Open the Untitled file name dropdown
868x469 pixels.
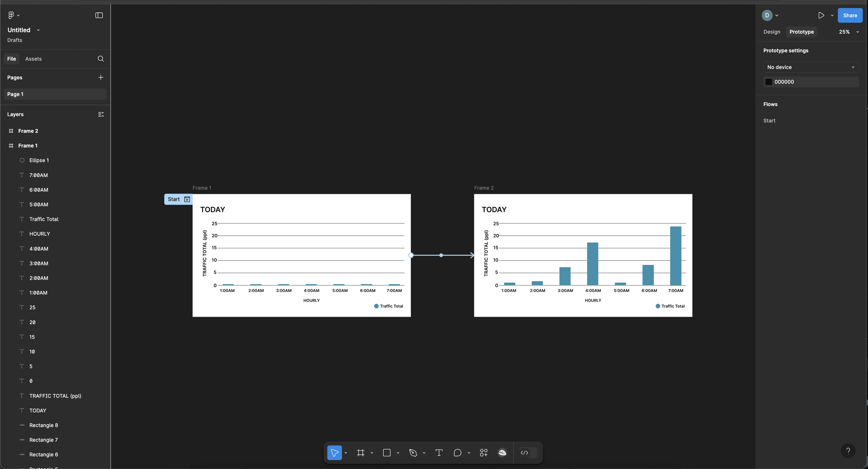point(38,30)
